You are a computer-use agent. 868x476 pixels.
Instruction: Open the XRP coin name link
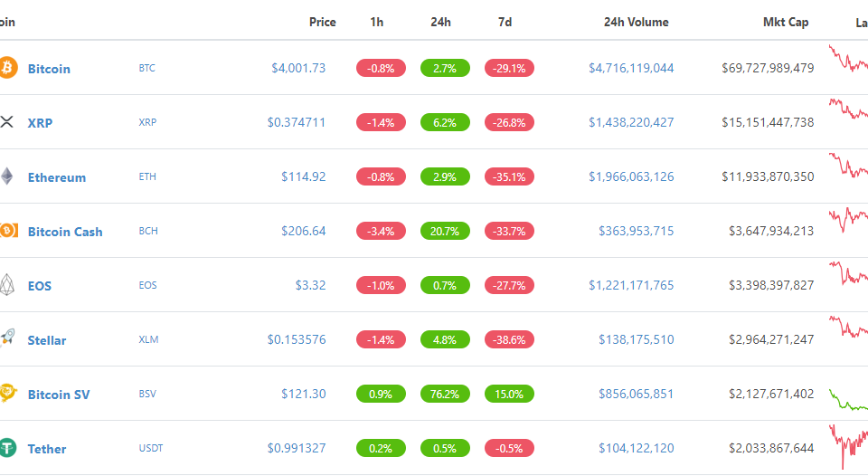41,123
